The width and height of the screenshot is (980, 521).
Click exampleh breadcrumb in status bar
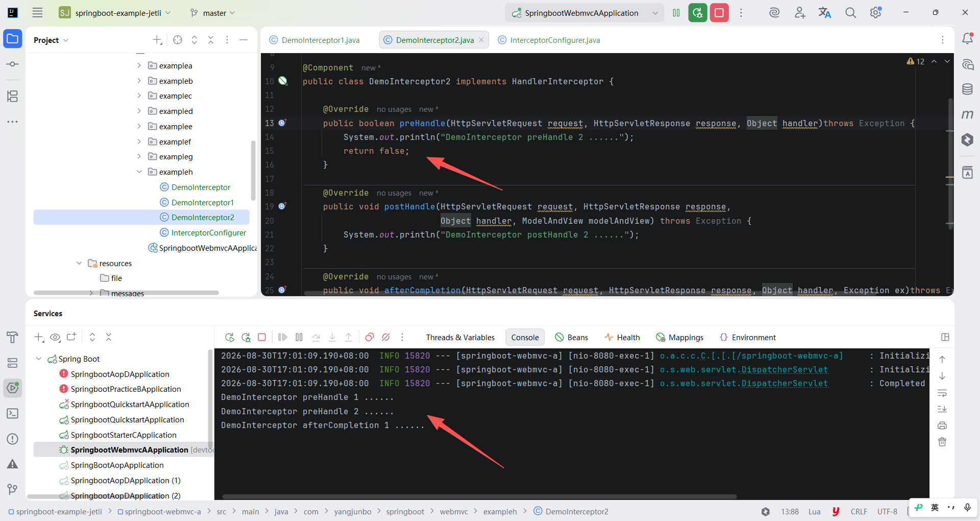coord(500,511)
